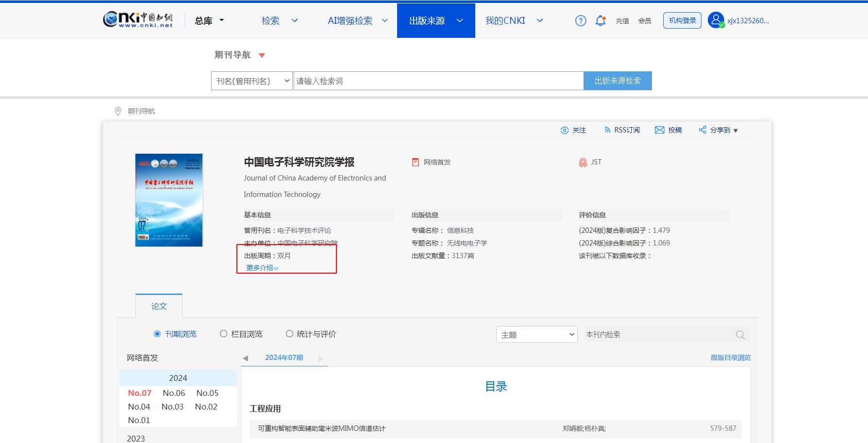Click the author names 郑娟毅;杨朴真;
Screen dimensions: 868x443
point(584,428)
